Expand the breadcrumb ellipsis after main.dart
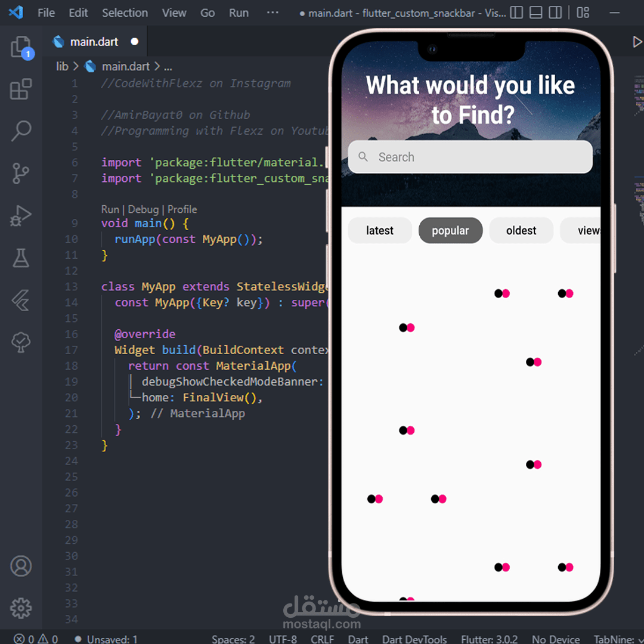The height and width of the screenshot is (644, 644). point(168,66)
